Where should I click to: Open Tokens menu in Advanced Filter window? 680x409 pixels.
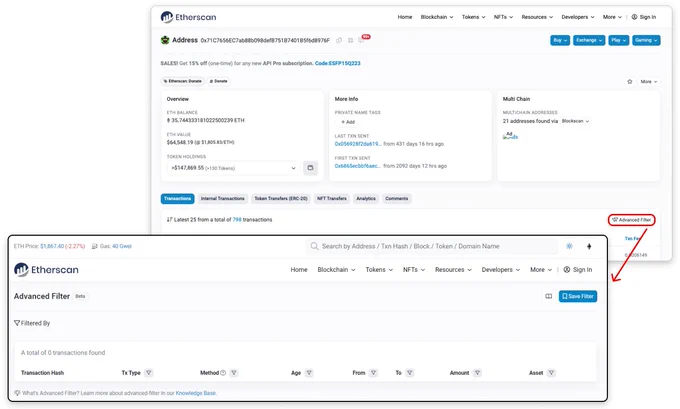pyautogui.click(x=379, y=270)
